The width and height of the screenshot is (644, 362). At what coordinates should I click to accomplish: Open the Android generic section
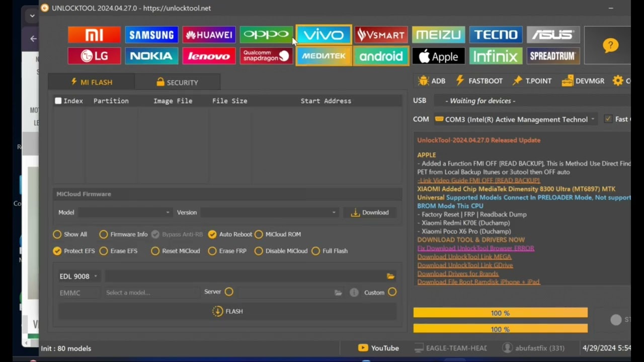381,56
